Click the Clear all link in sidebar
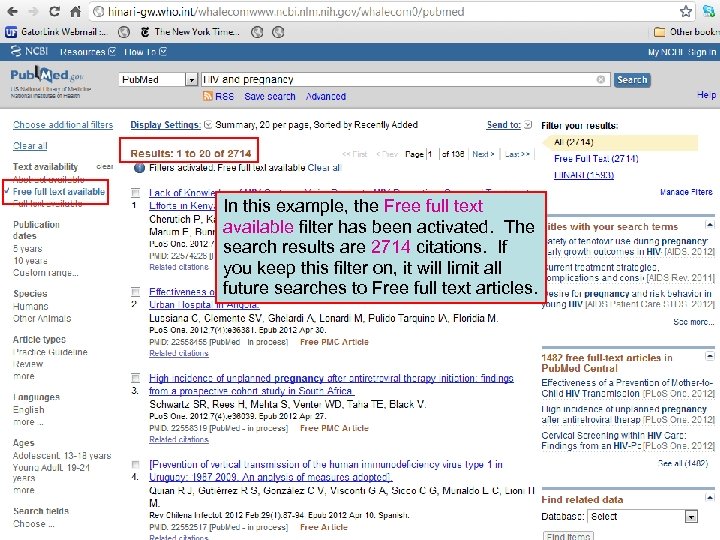The width and height of the screenshot is (720, 540). coord(30,146)
